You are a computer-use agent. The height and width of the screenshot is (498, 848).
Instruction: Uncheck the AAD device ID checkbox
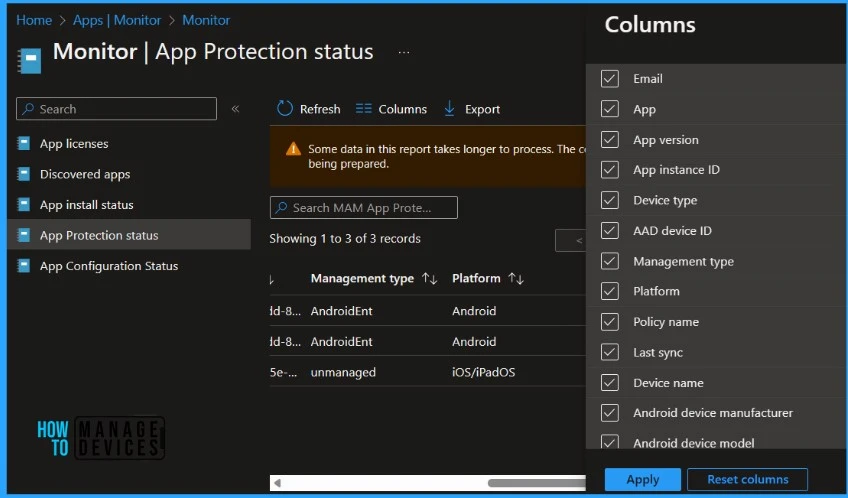(x=610, y=230)
